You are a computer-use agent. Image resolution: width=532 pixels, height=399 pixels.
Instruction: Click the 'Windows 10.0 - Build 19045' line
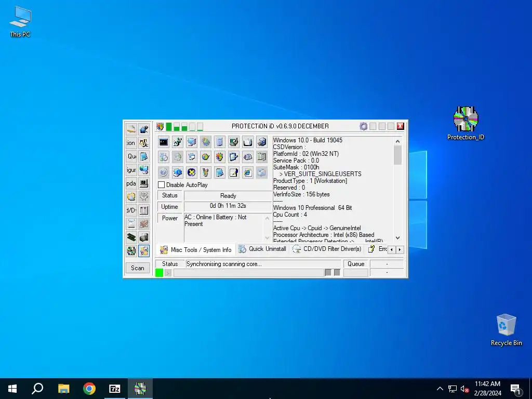coord(308,140)
